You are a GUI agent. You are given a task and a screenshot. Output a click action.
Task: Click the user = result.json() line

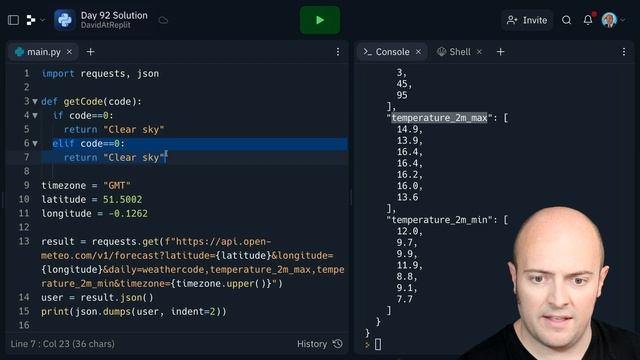(97, 298)
